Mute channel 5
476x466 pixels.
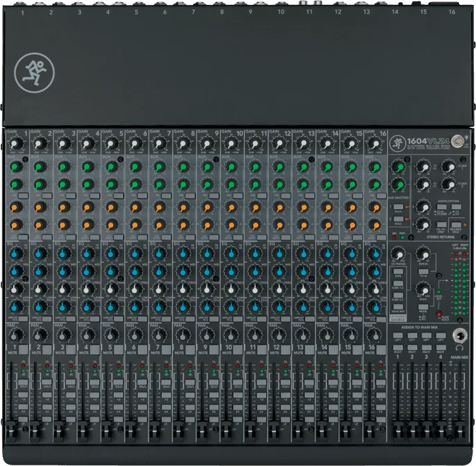point(119,349)
